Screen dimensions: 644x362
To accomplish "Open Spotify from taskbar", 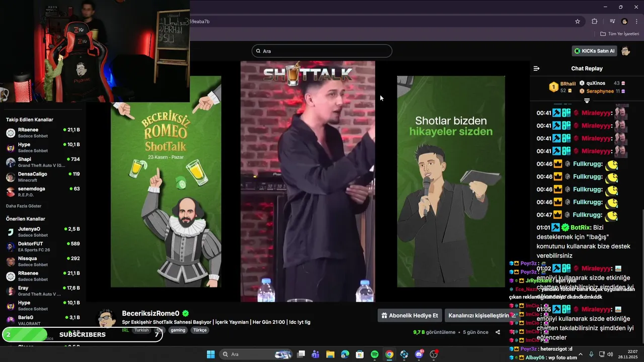I will 374,354.
